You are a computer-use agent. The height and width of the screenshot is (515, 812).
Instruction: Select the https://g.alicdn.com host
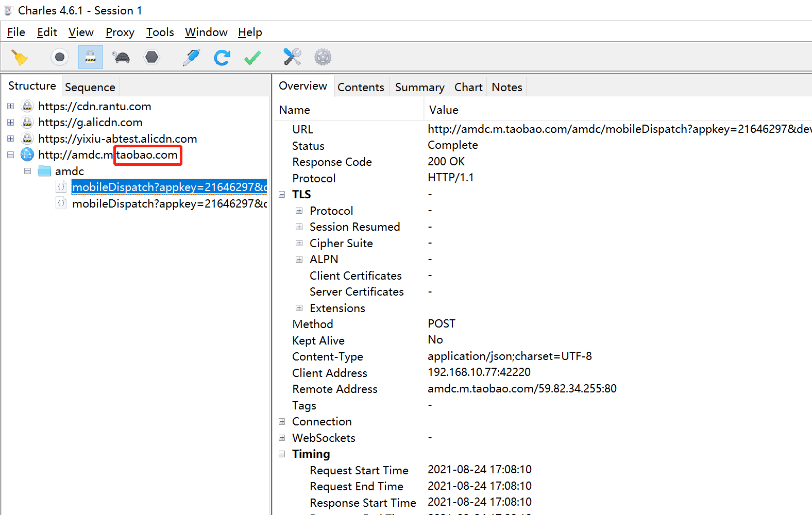(x=90, y=122)
